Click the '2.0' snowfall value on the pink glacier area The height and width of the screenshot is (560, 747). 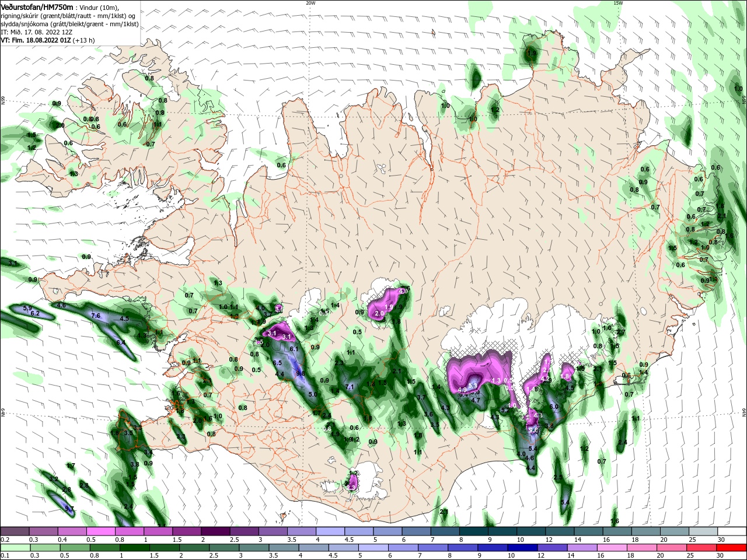point(379,313)
